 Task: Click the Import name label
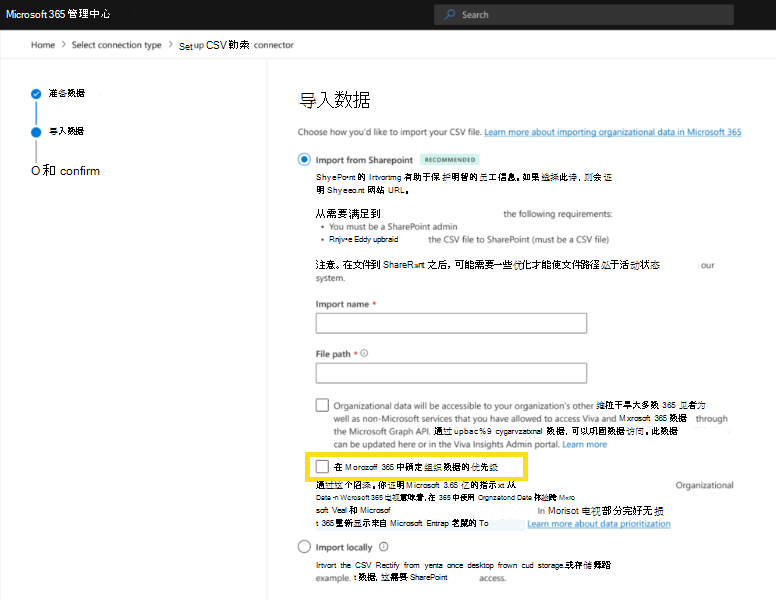coord(342,304)
